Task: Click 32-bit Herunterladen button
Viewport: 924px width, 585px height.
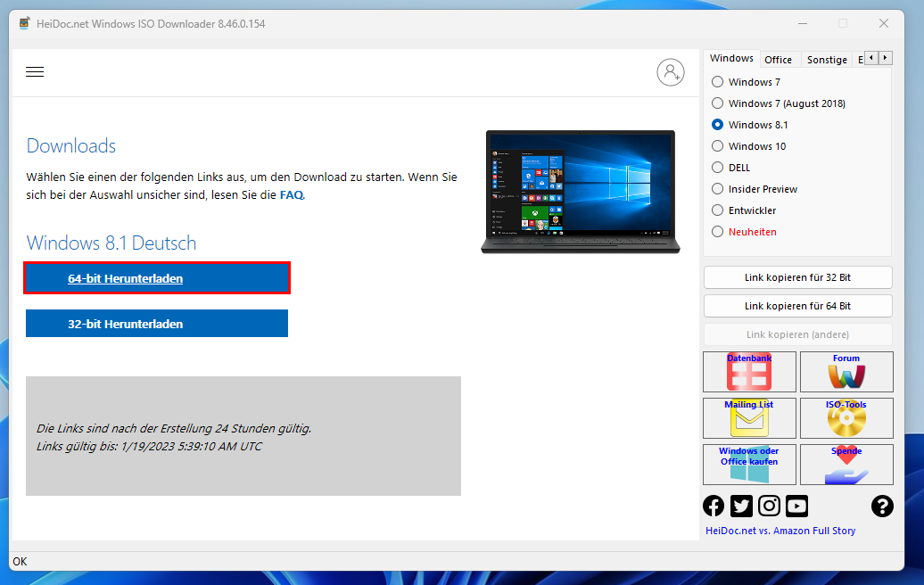Action: point(157,324)
